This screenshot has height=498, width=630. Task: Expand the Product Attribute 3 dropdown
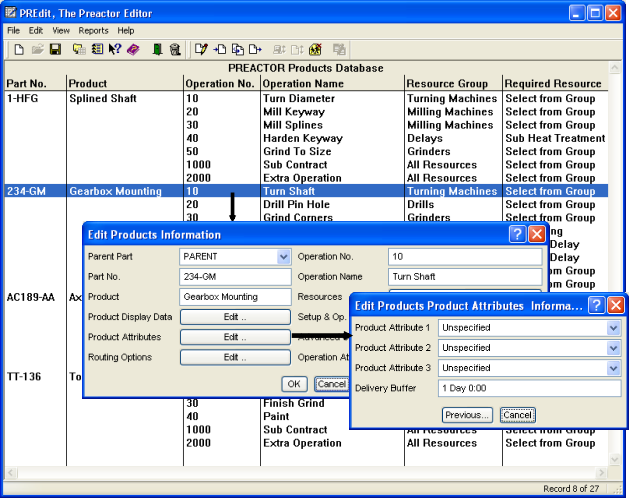pyautogui.click(x=614, y=368)
